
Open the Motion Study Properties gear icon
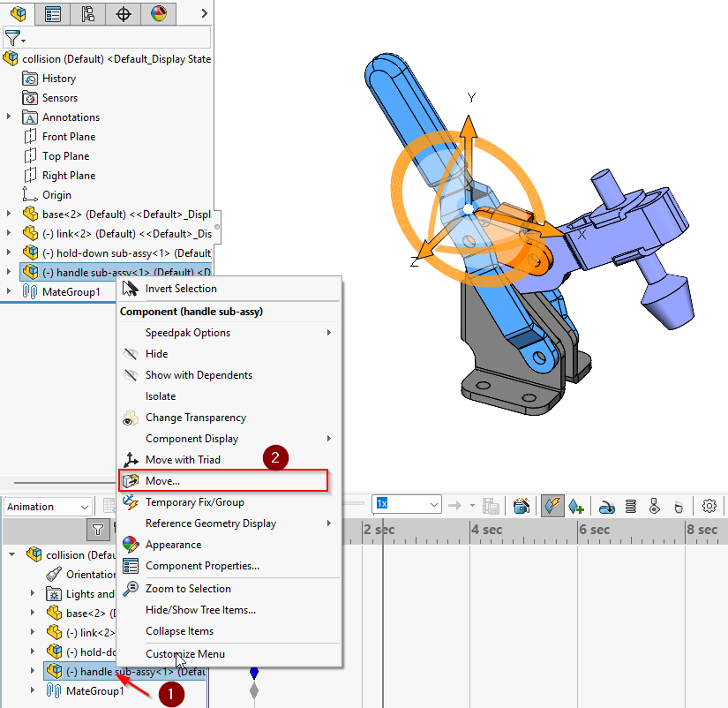point(709,506)
